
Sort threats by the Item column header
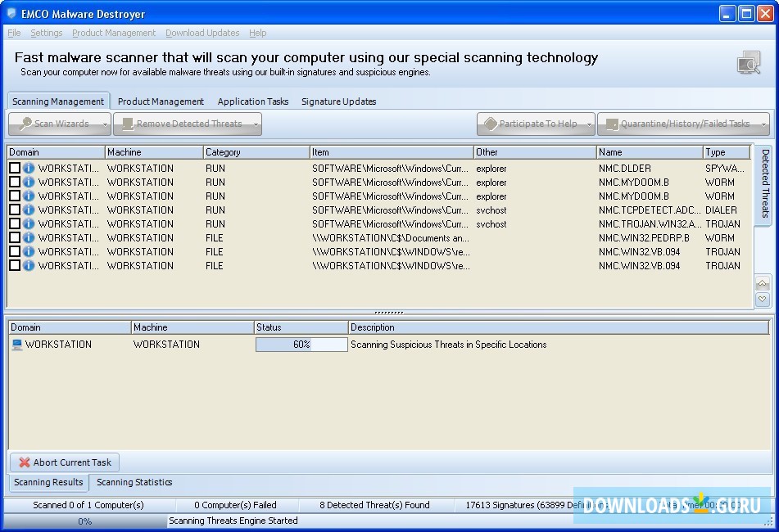[x=392, y=152]
